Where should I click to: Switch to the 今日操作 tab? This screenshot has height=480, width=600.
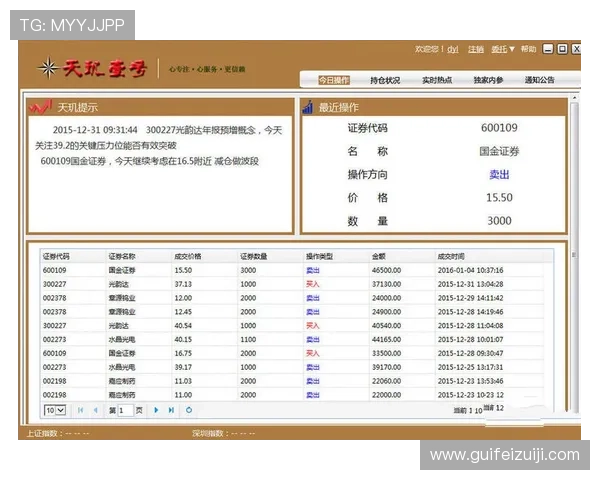[334, 80]
